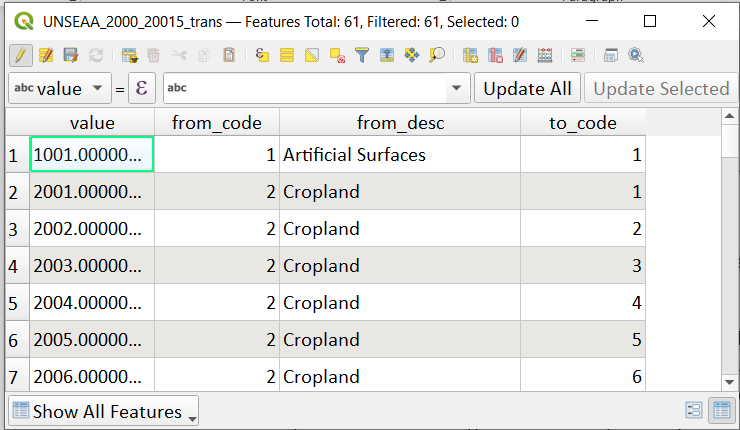
Task: Paste features from the clipboard
Action: point(229,55)
